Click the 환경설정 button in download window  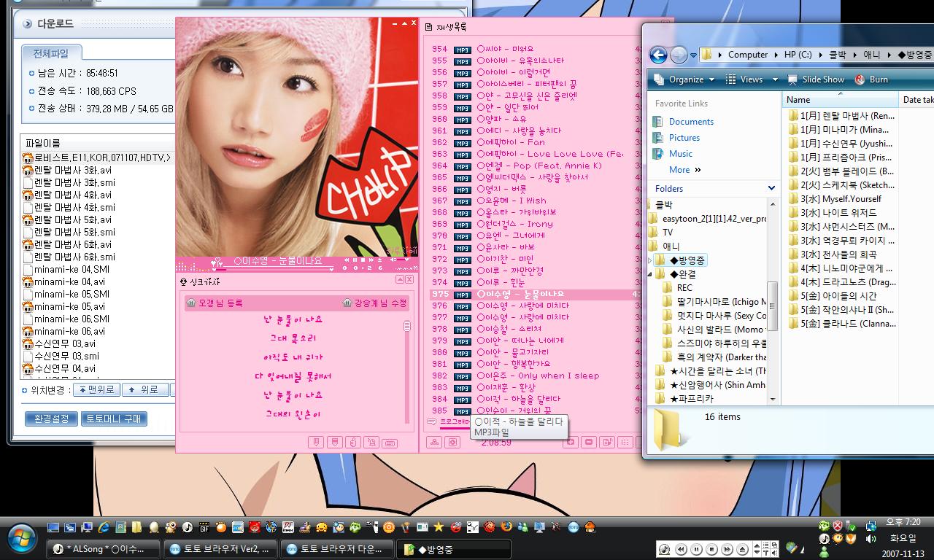click(x=51, y=419)
